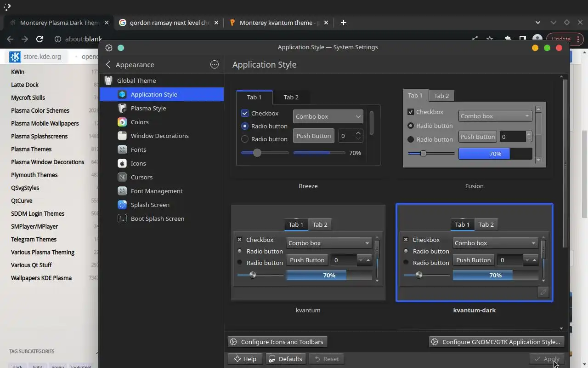Select the unchecked Radio button in Breeze preview
This screenshot has width=588, height=368.
pos(245,139)
